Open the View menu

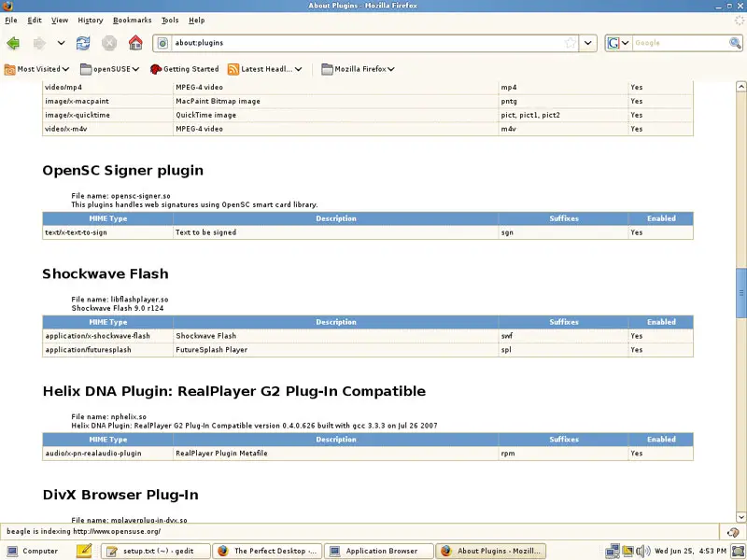[x=60, y=20]
